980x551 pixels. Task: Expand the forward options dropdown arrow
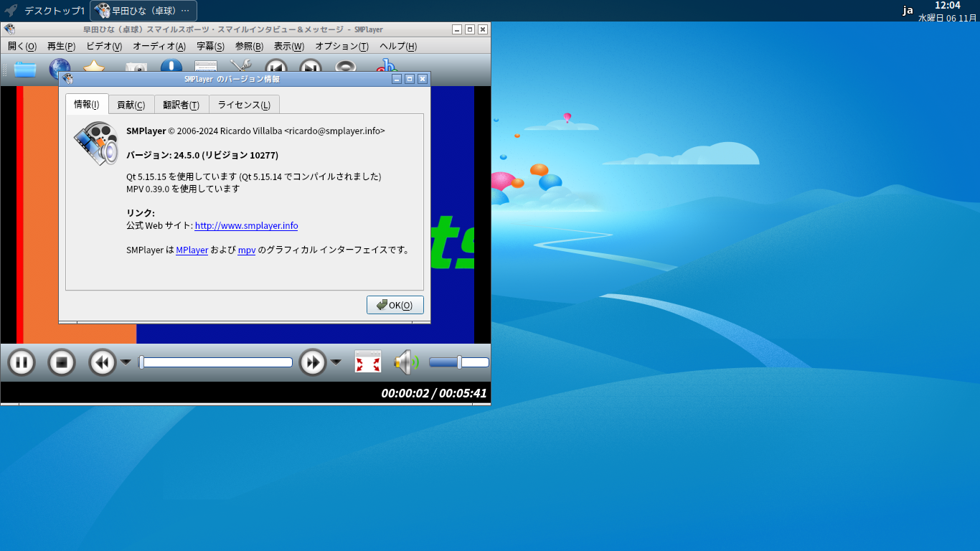[x=336, y=362]
